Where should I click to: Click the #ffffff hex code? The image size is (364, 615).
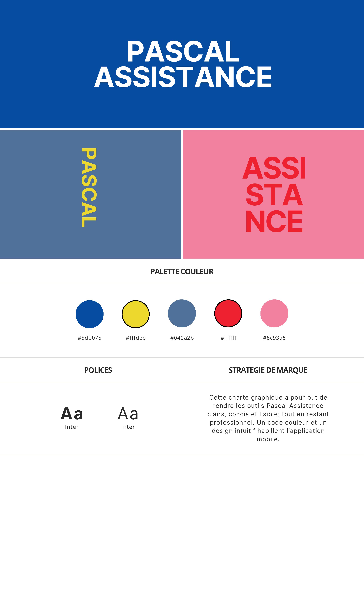pyautogui.click(x=228, y=338)
